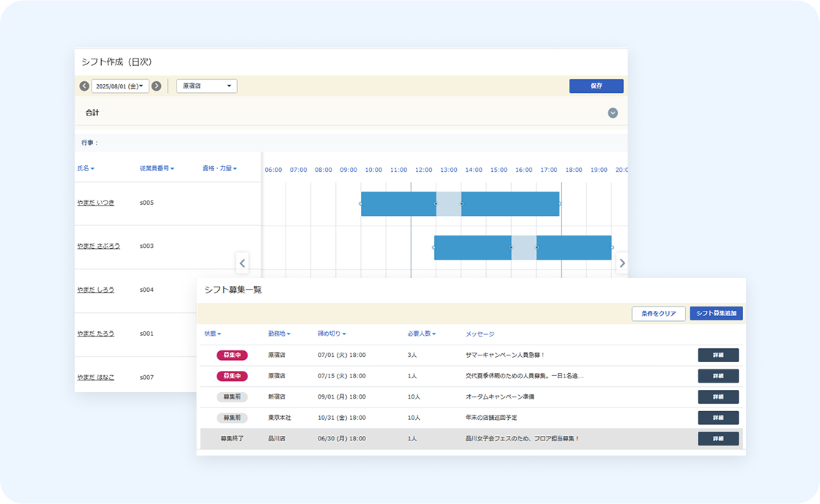Go to next day with right arrow
The height and width of the screenshot is (504, 820).
point(156,86)
